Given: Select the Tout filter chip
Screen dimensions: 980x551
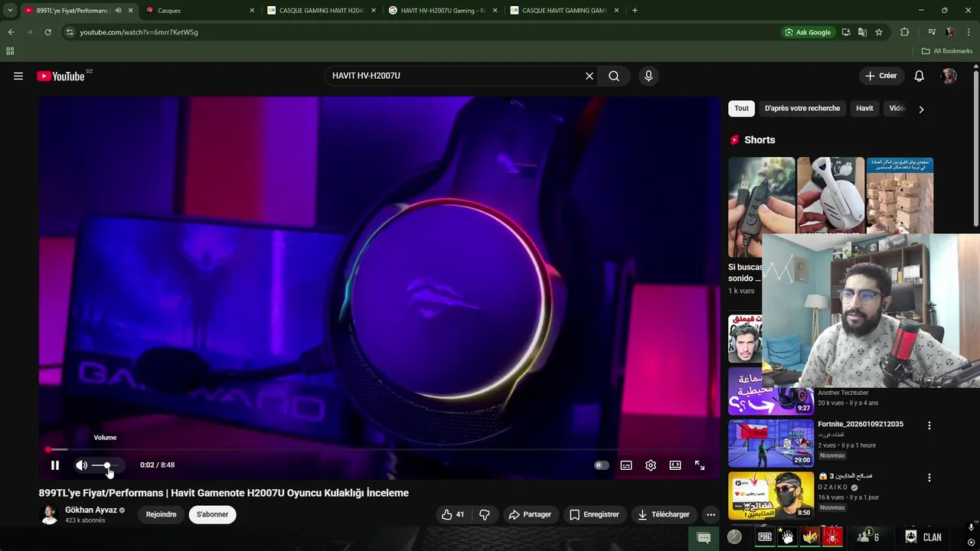Looking at the screenshot, I should click(x=741, y=109).
